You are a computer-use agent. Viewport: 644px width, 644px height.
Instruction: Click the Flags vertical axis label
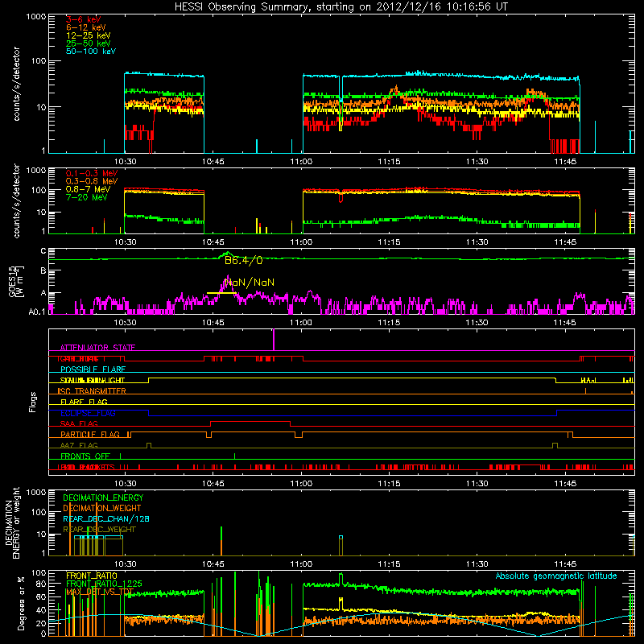click(33, 402)
